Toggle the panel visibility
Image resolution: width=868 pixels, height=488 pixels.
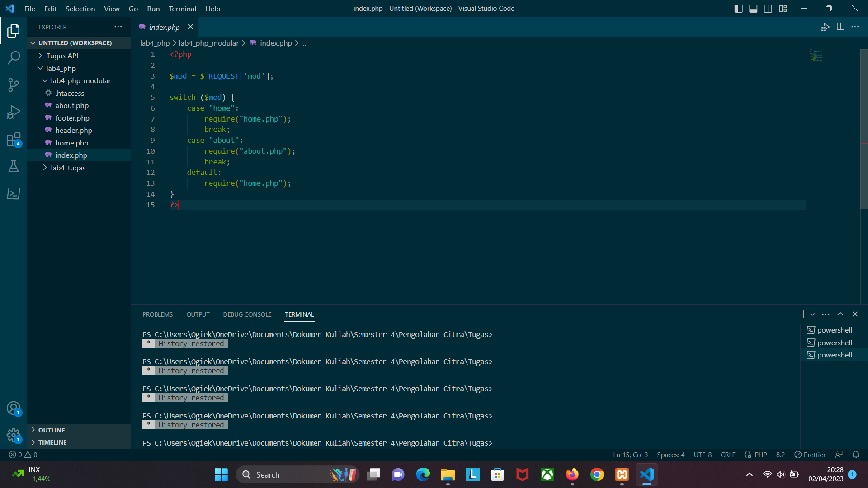[x=753, y=8]
